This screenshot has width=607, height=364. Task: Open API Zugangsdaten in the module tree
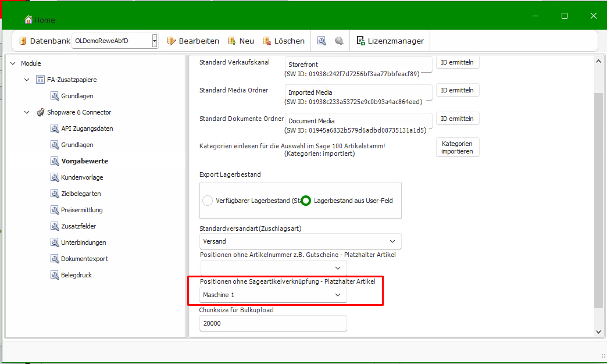point(87,129)
